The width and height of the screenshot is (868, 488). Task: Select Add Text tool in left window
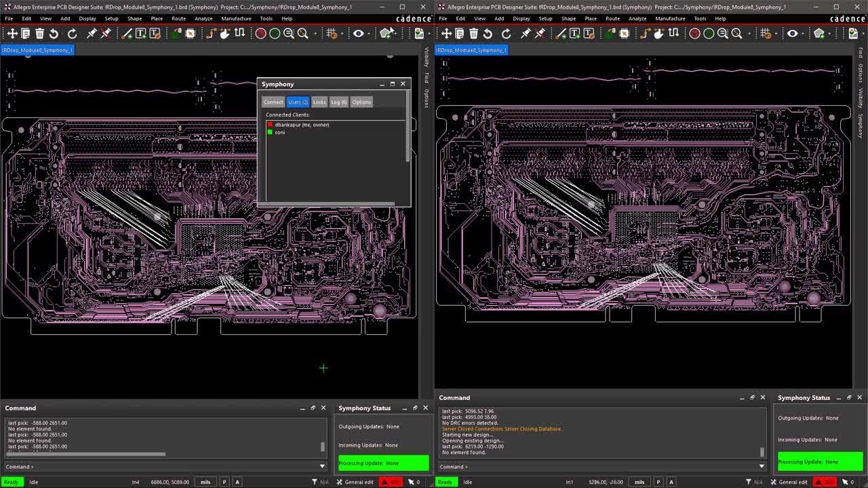tap(140, 33)
